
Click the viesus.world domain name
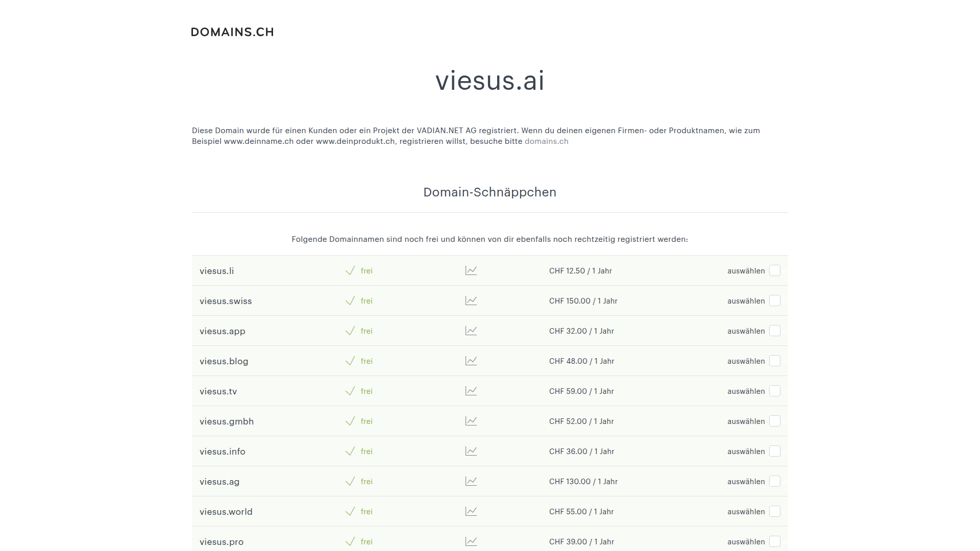point(226,512)
